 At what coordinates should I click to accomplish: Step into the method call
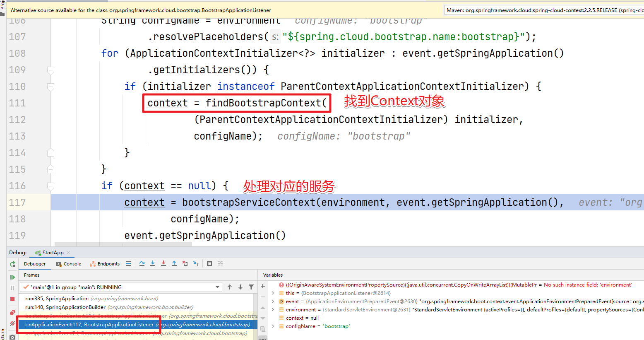[153, 263]
